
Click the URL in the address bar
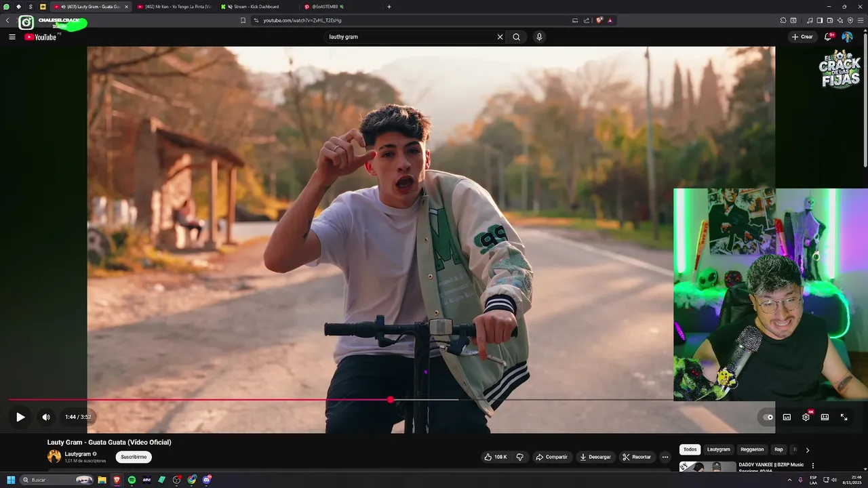(302, 20)
